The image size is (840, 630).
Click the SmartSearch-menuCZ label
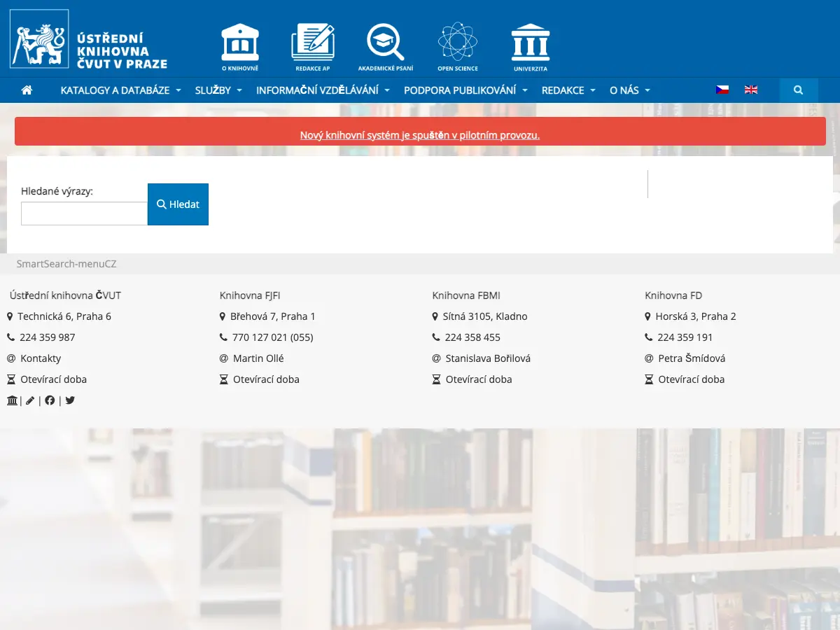66,264
